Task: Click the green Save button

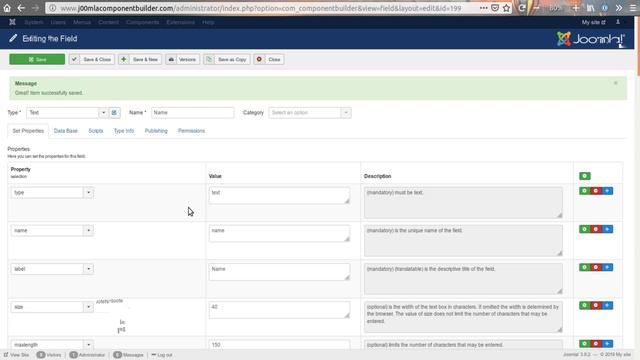Action: pos(37,59)
